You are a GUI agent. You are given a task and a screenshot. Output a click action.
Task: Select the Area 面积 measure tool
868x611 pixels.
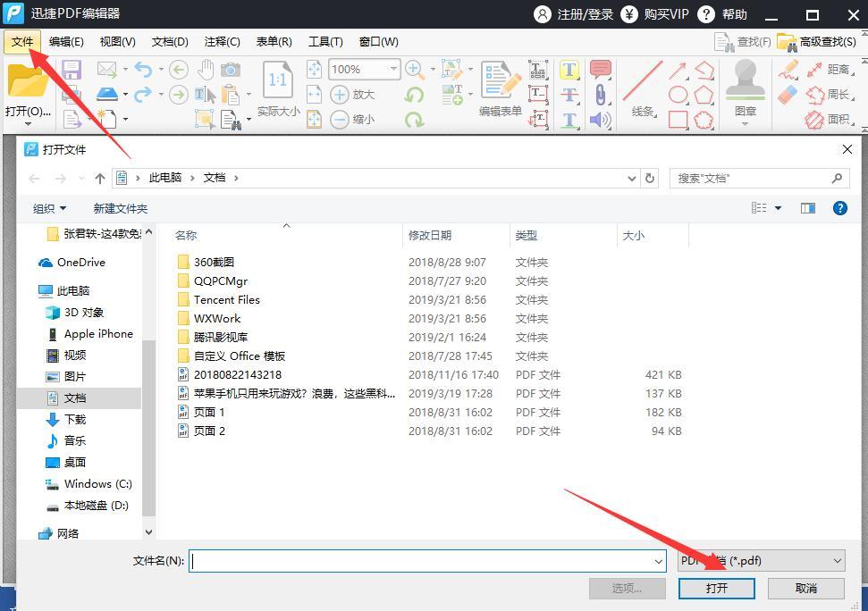click(828, 120)
